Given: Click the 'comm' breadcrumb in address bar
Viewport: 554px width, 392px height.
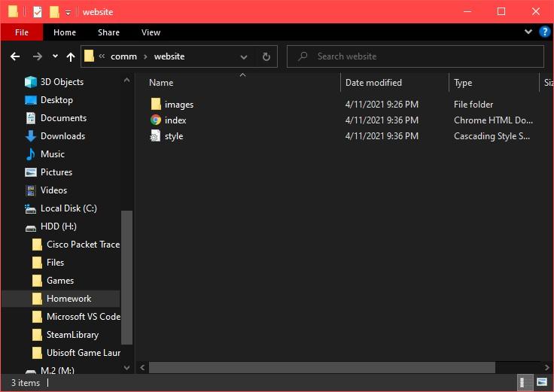Looking at the screenshot, I should [123, 56].
